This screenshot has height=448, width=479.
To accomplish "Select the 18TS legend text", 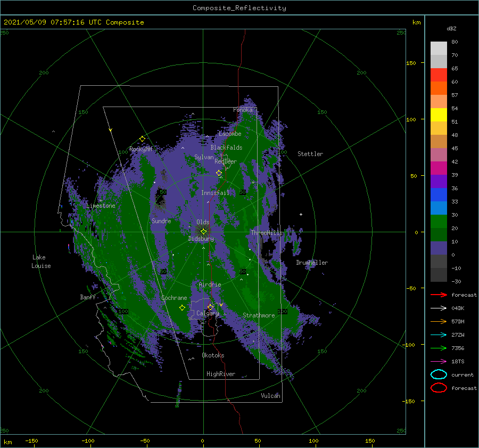I will point(458,362).
